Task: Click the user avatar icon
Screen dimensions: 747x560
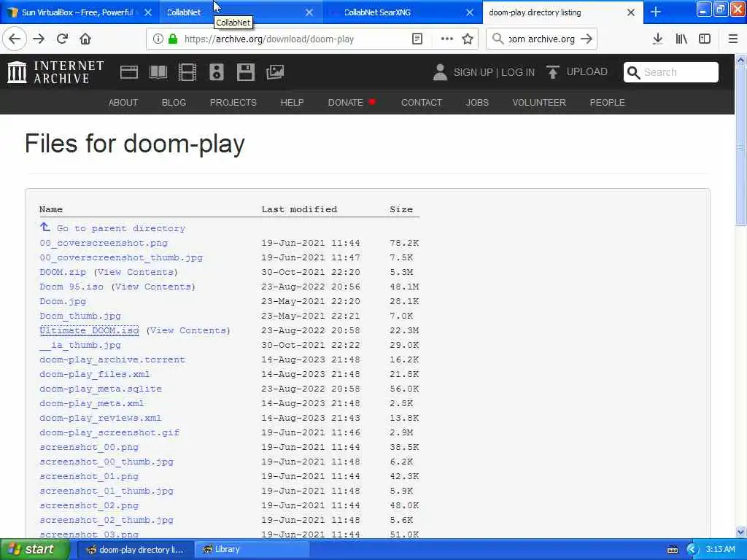Action: tap(440, 72)
